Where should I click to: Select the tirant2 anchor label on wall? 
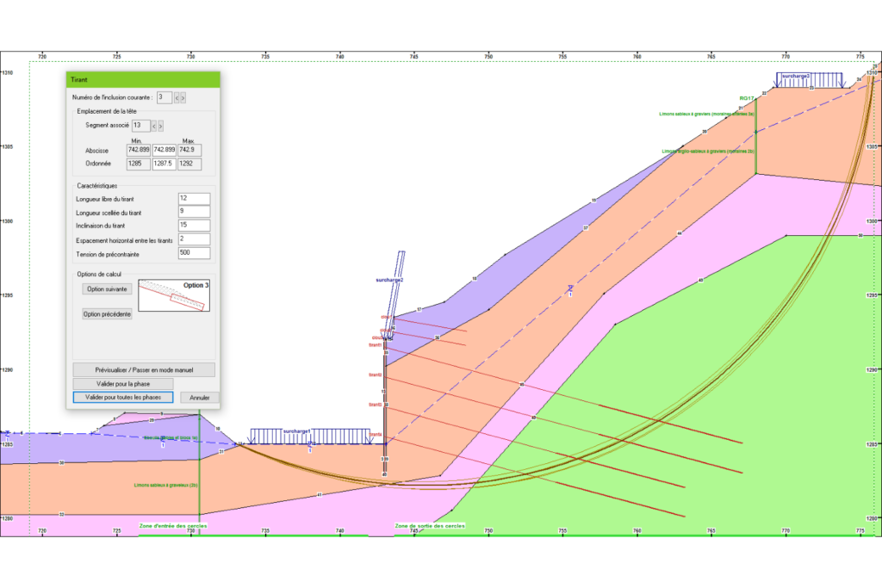pyautogui.click(x=376, y=375)
